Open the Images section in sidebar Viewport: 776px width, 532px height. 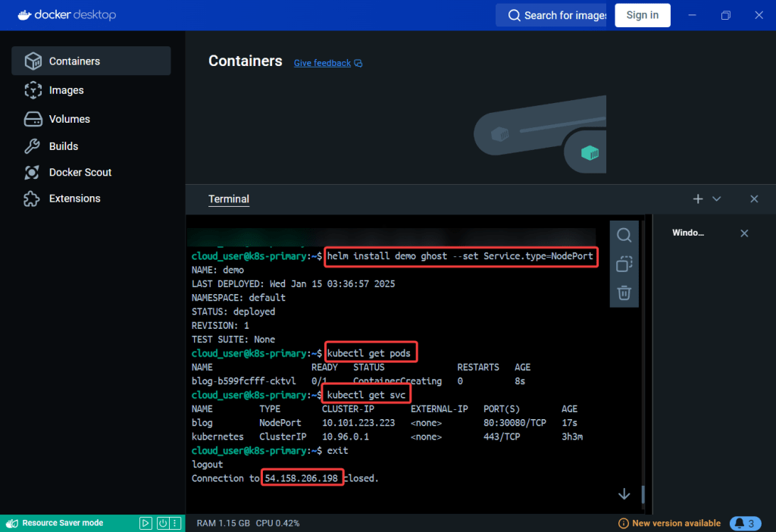(x=66, y=90)
